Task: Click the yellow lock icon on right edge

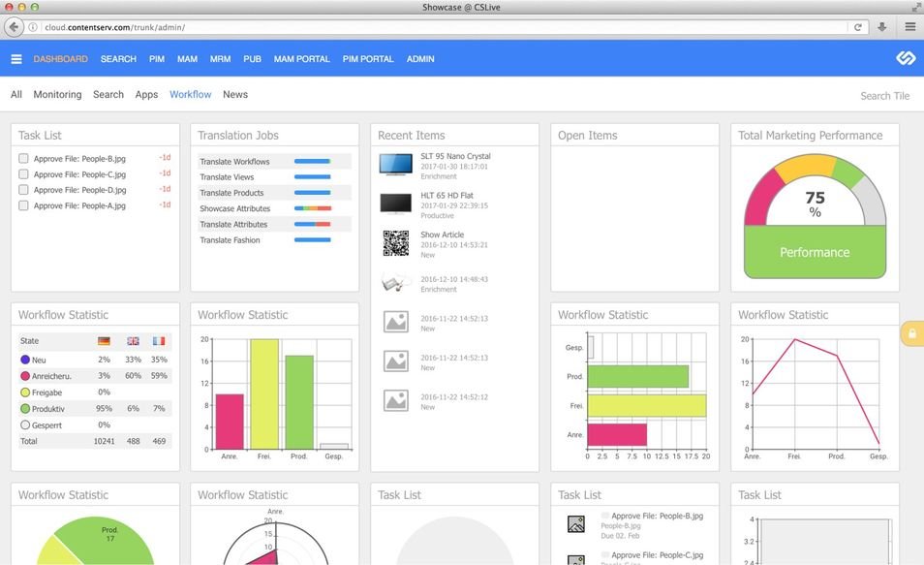Action: tap(911, 333)
